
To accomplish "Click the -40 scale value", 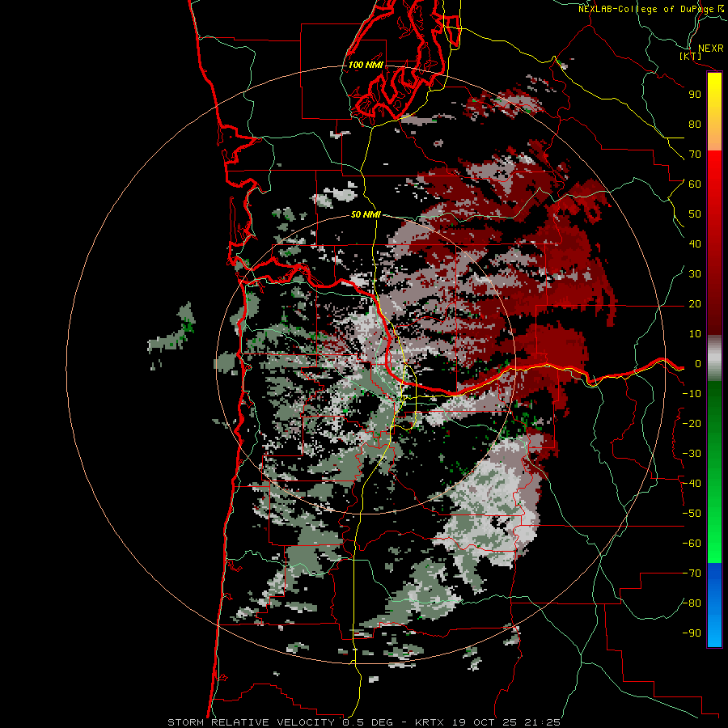I will (x=692, y=484).
